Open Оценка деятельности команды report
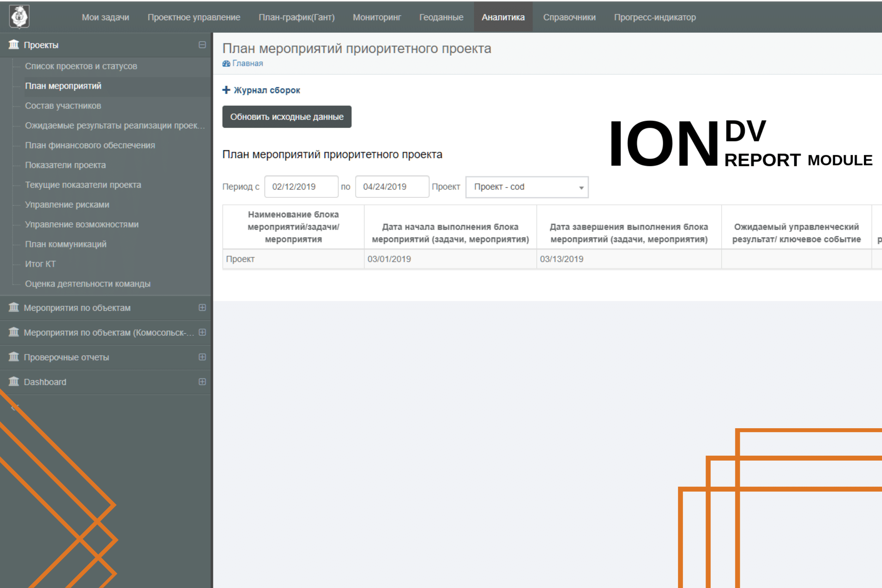 pyautogui.click(x=88, y=284)
